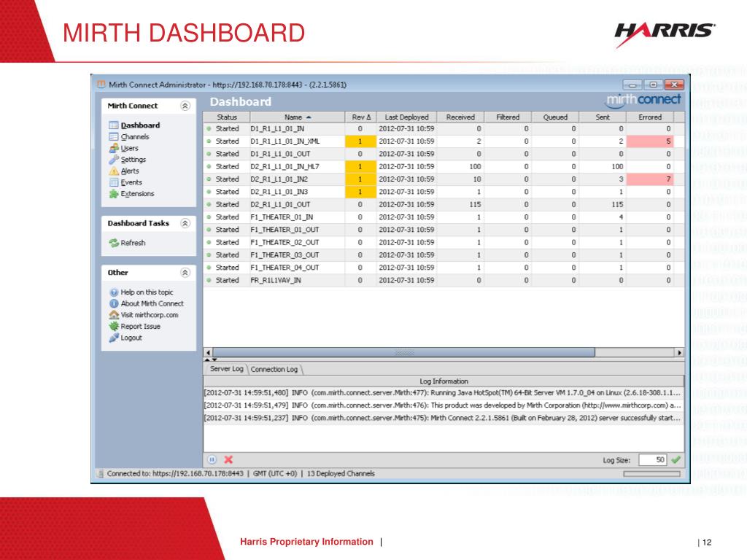Screen dimensions: 747x560
Task: Collapse the Dashboard Tasks panel
Action: tap(185, 223)
